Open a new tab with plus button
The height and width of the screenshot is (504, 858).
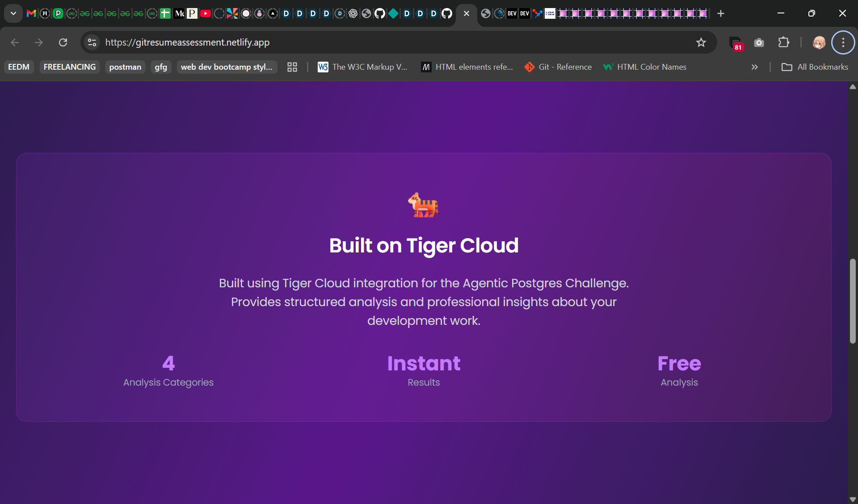coord(720,13)
